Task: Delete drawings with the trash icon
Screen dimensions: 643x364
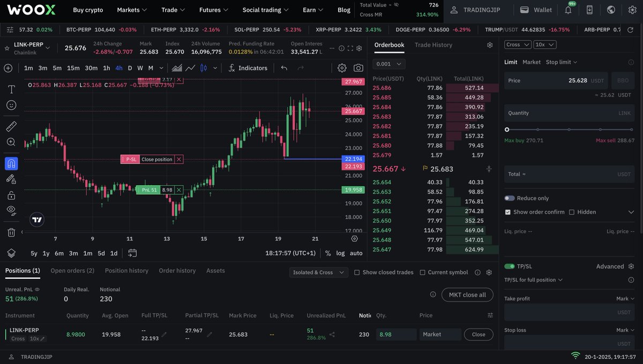Action: pos(11,232)
